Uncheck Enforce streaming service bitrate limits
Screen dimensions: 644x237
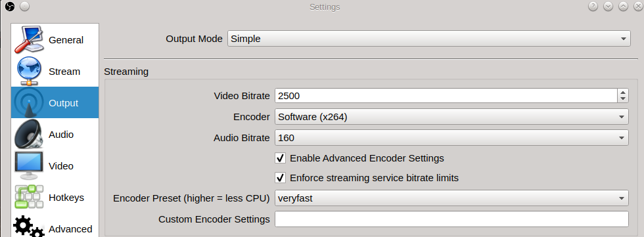tap(281, 177)
